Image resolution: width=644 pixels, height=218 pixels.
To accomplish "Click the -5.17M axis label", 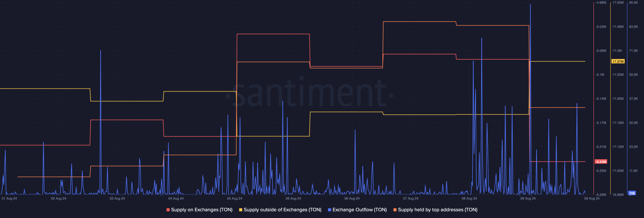I will click(601, 123).
